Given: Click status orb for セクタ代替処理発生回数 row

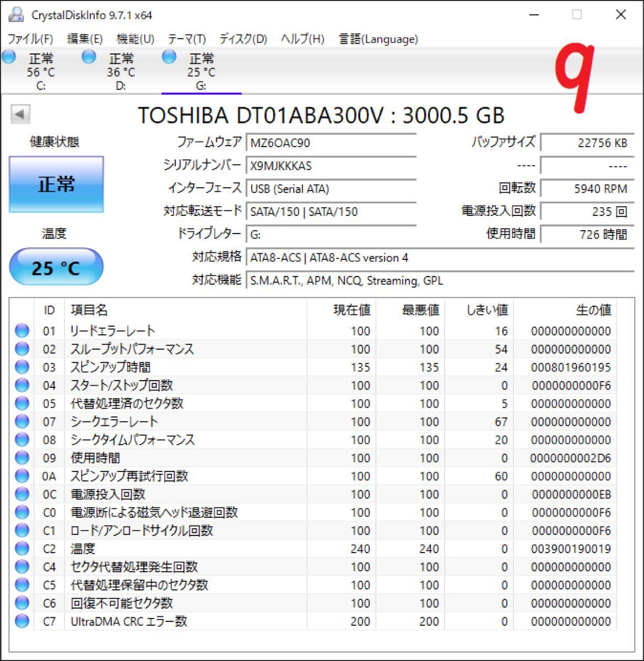Looking at the screenshot, I should pyautogui.click(x=22, y=567).
